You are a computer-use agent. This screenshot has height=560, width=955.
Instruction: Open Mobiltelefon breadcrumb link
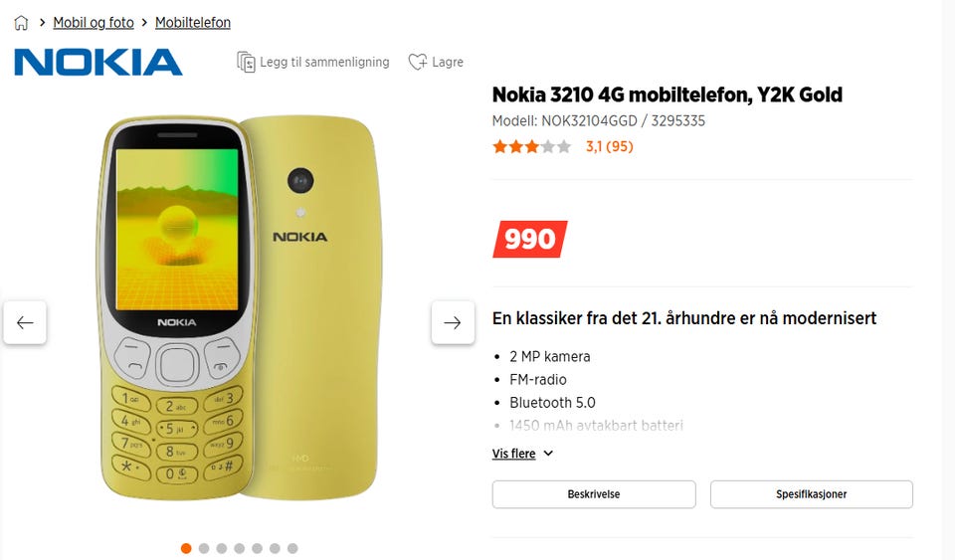192,23
